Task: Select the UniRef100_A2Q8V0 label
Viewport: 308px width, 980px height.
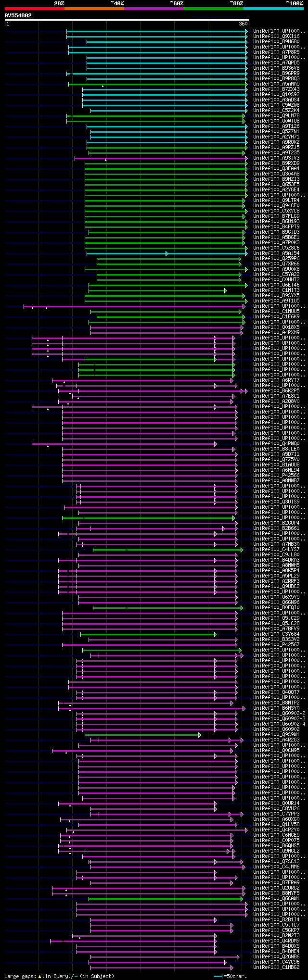Action: (x=276, y=401)
